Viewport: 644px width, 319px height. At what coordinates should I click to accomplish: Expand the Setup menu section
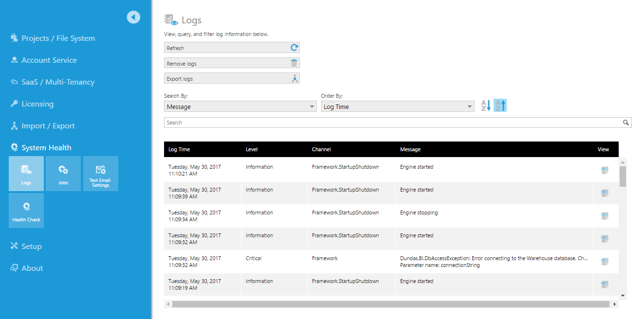pyautogui.click(x=31, y=246)
